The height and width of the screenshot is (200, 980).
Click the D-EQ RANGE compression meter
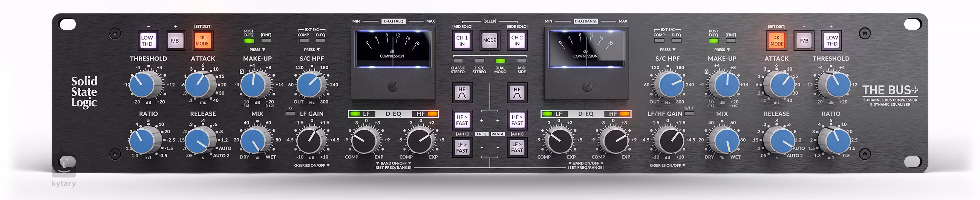point(586,48)
